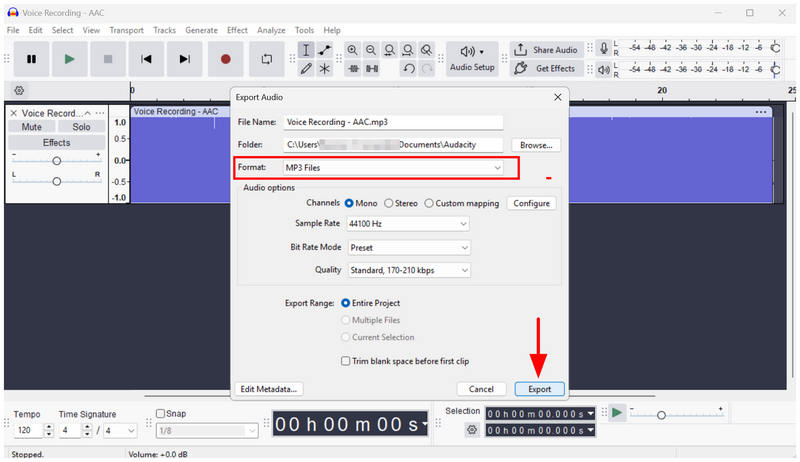Click Fit Selection to Width zoom icon
800x462 pixels.
(389, 50)
